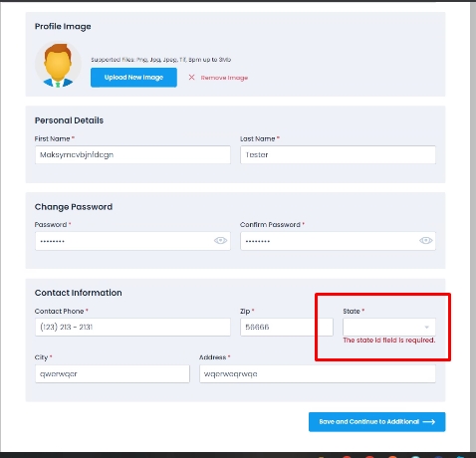
Task: Focus the Last Name input field
Action: click(x=338, y=154)
